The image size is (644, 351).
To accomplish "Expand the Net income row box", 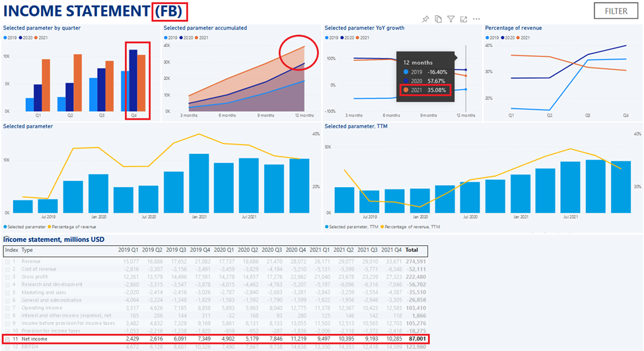I will coord(8,338).
